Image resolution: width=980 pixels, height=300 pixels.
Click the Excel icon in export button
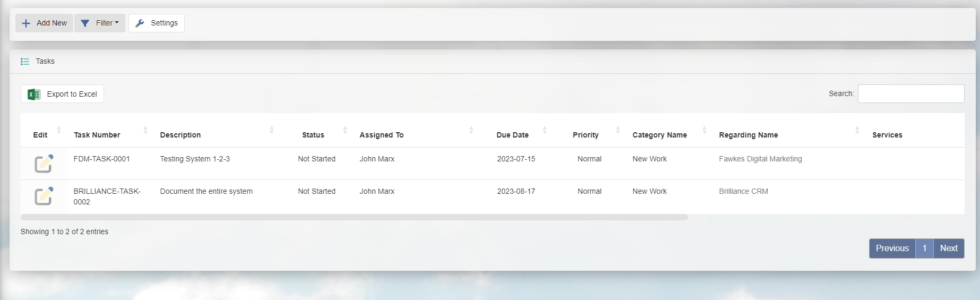[34, 94]
